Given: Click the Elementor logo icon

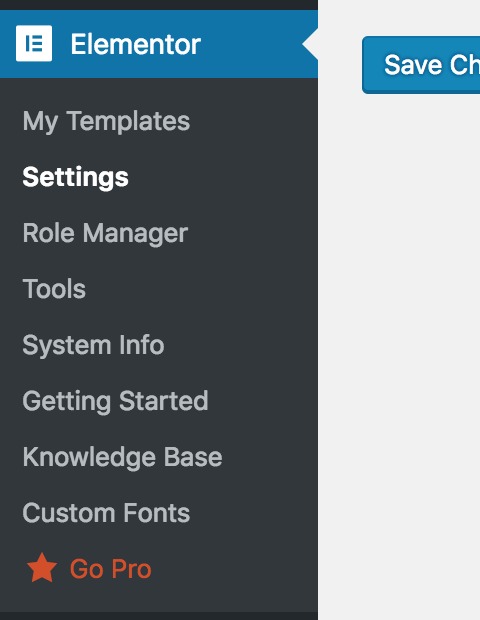Looking at the screenshot, I should 34,43.
